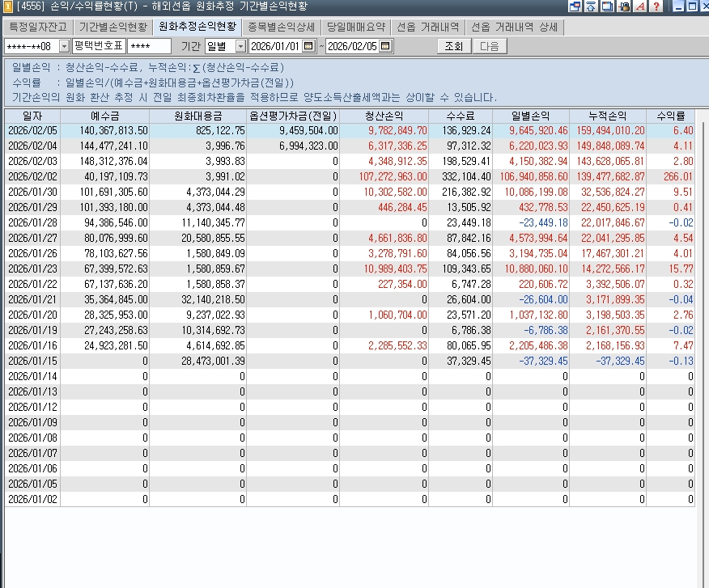
Task: Open the 선옵 거래내역 상세 tab
Action: tap(515, 27)
